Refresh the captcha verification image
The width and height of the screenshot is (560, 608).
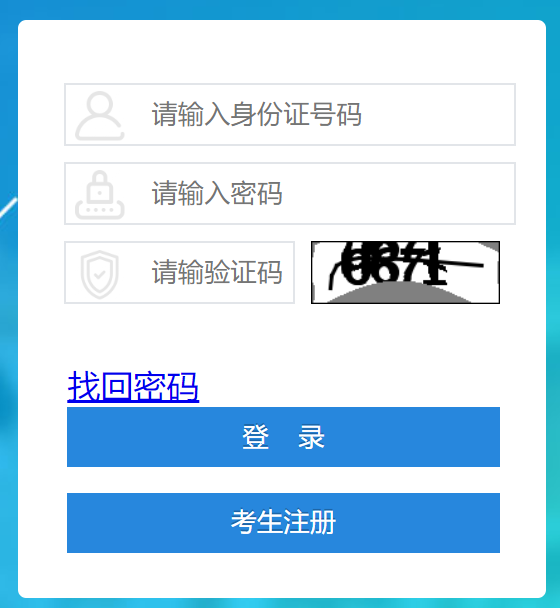click(x=405, y=272)
